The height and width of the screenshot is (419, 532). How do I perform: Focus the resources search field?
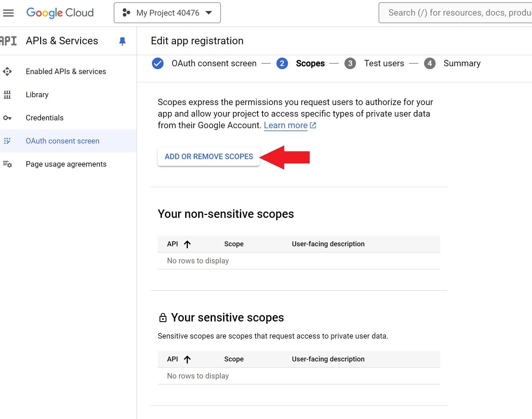click(x=457, y=13)
